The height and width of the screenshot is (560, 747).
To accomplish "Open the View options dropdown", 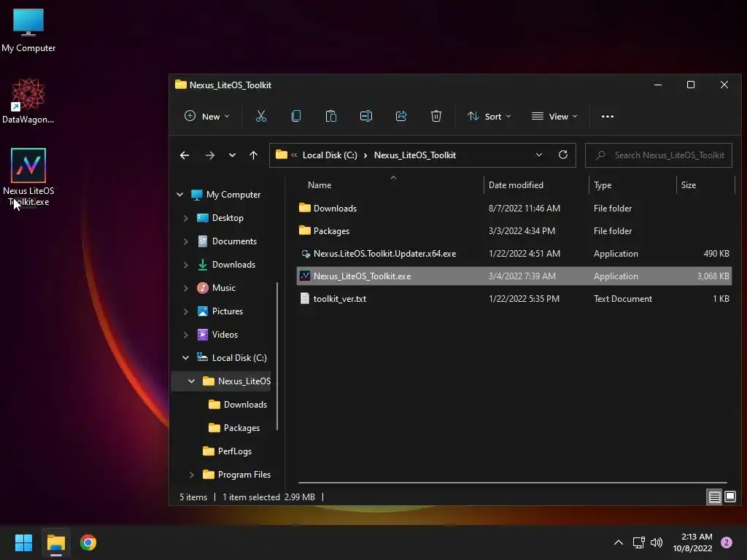I will pos(554,116).
